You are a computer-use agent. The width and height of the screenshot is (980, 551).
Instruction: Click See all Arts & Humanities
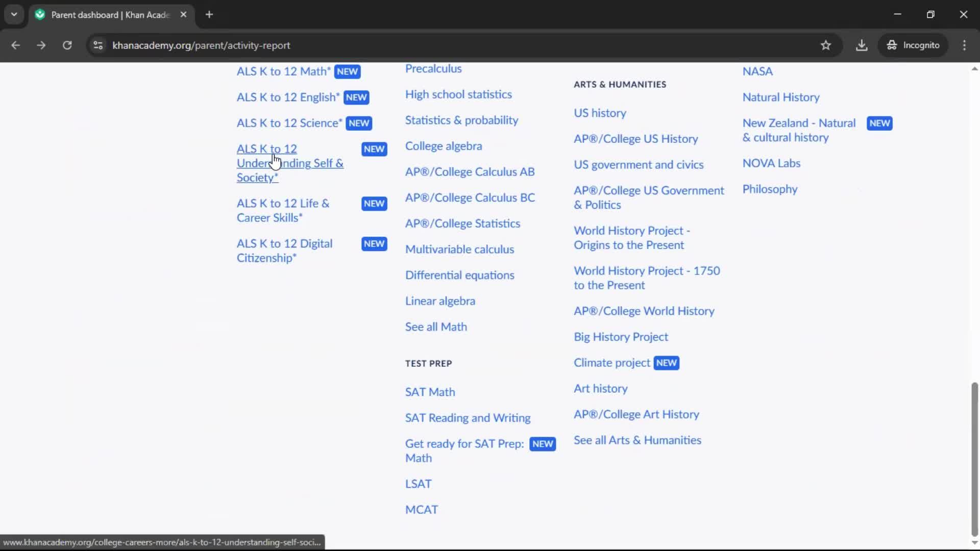coord(638,441)
